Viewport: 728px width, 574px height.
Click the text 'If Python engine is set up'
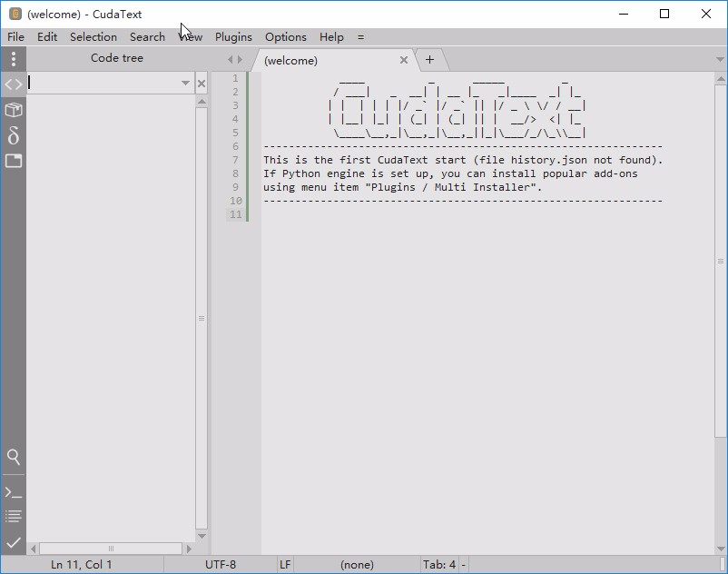[x=348, y=173]
